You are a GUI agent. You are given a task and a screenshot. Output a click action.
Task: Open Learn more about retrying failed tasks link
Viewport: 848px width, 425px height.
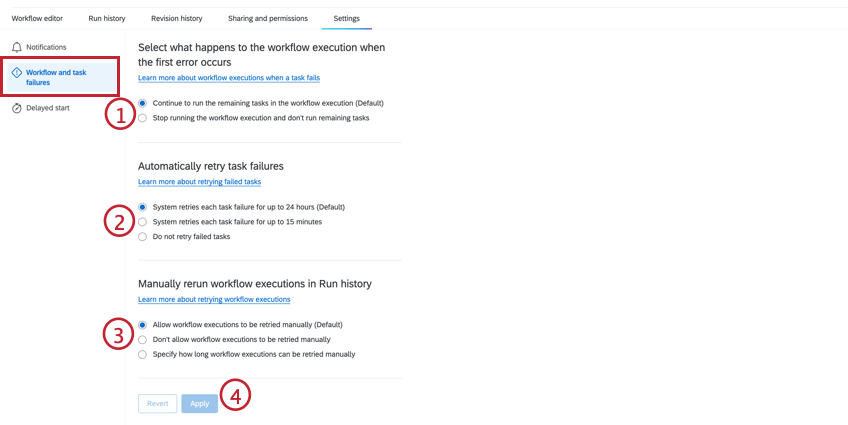pyautogui.click(x=200, y=182)
